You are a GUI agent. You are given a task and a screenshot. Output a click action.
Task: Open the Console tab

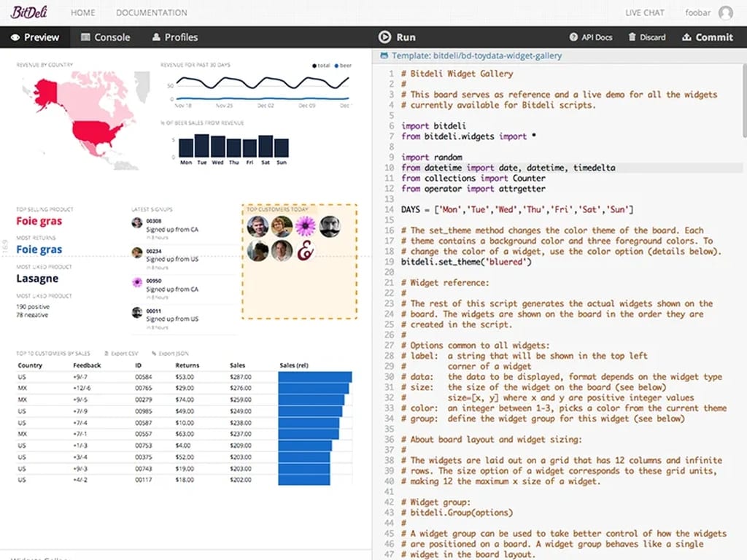point(105,37)
